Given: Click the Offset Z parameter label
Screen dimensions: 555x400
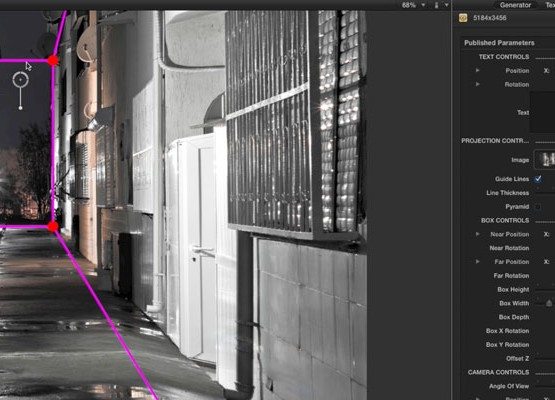Looking at the screenshot, I should point(517,359).
